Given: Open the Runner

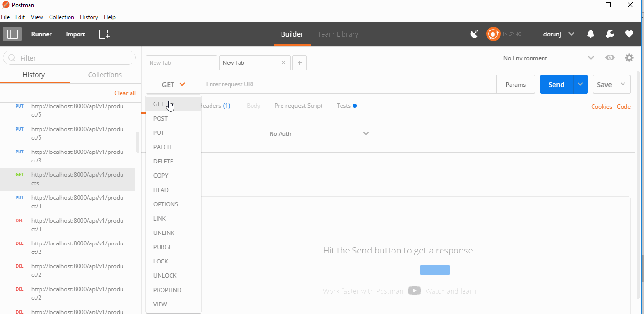Looking at the screenshot, I should [x=41, y=34].
